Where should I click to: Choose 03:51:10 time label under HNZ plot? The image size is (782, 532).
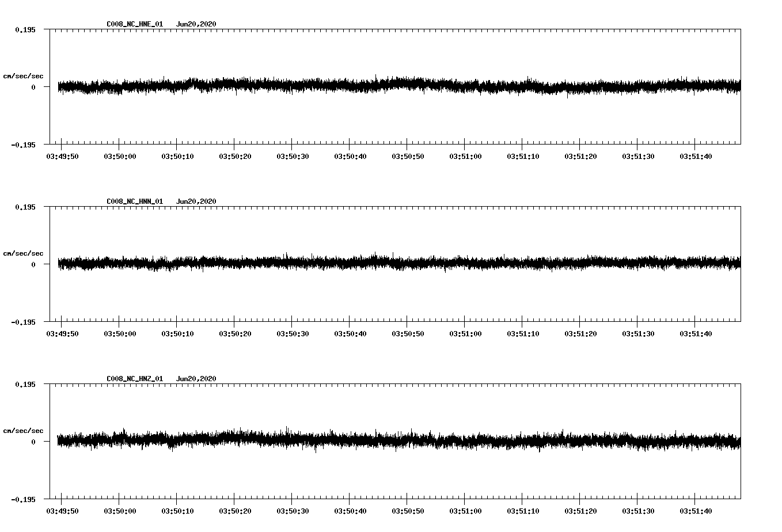(x=523, y=511)
